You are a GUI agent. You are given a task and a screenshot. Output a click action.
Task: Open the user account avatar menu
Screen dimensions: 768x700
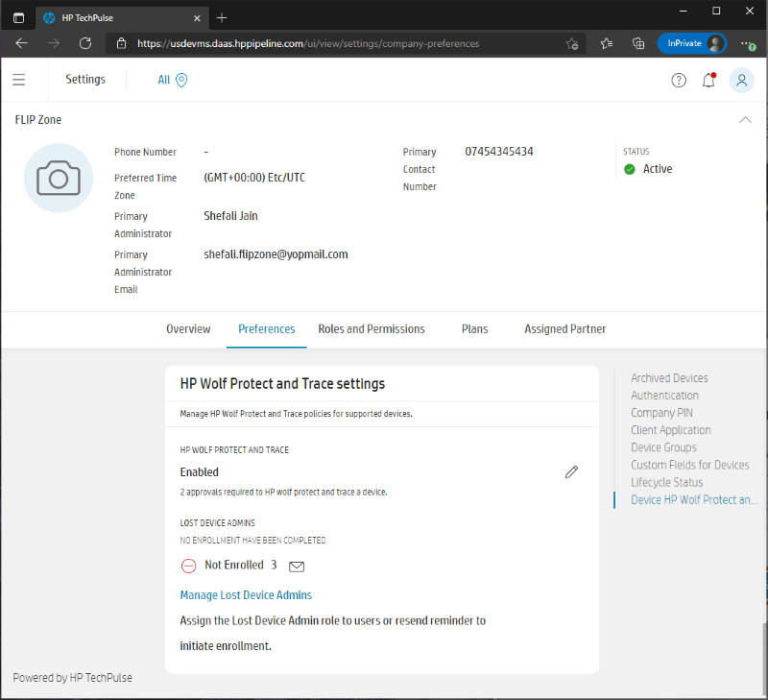741,80
